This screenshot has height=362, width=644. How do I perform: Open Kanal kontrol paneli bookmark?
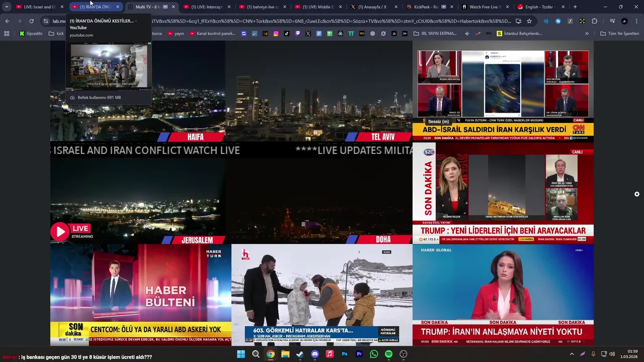212,34
